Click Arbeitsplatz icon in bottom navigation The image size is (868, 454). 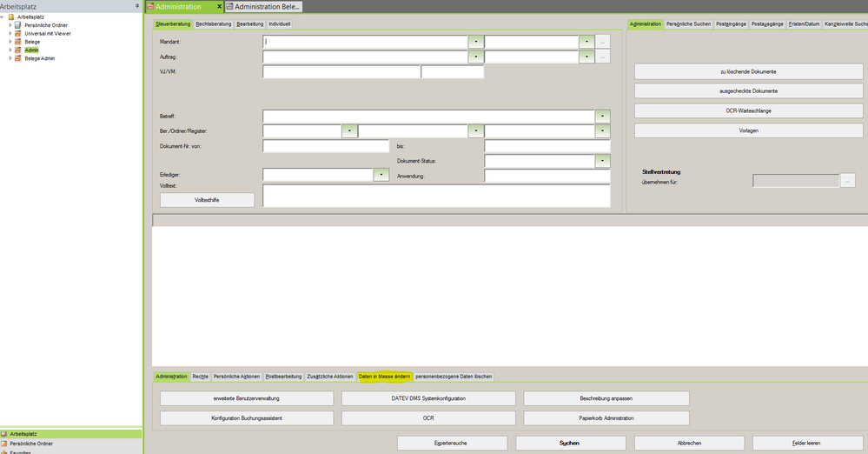coord(4,434)
